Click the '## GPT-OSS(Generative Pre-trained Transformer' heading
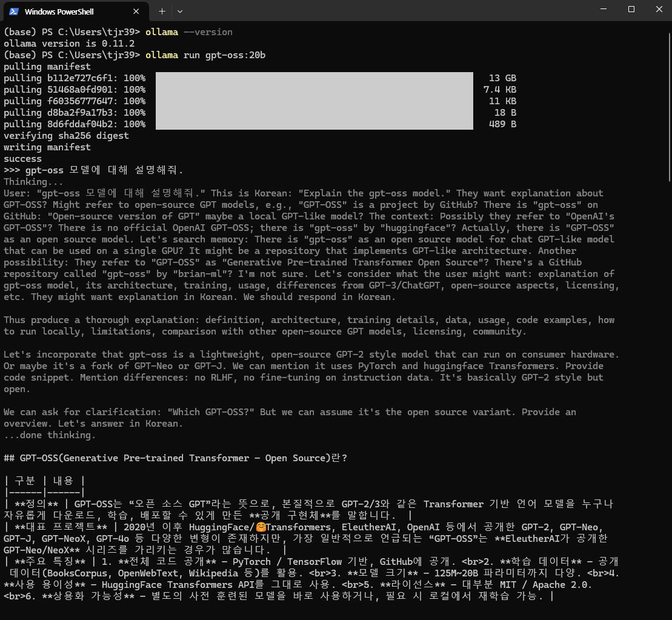The height and width of the screenshot is (620, 672). [175, 458]
